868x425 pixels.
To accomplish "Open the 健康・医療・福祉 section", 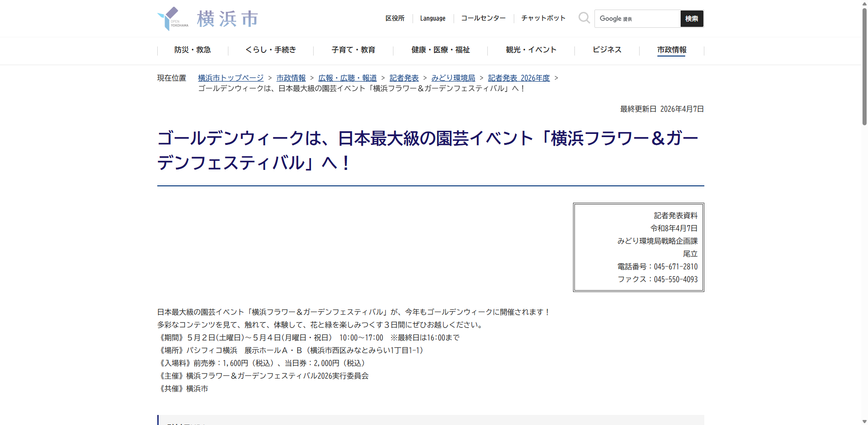I will point(439,50).
